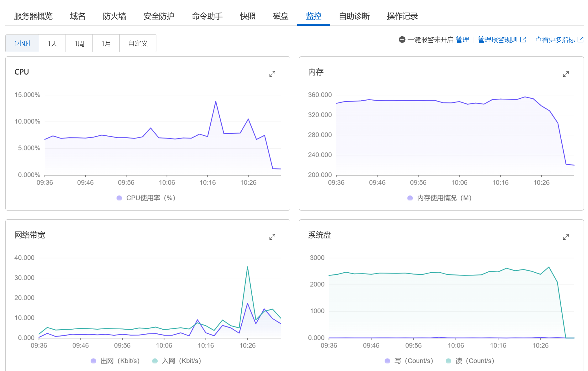Screen dimensions: 588x371
Task: Click the 入网 bandwidth spike at 10:26
Action: [x=248, y=267]
